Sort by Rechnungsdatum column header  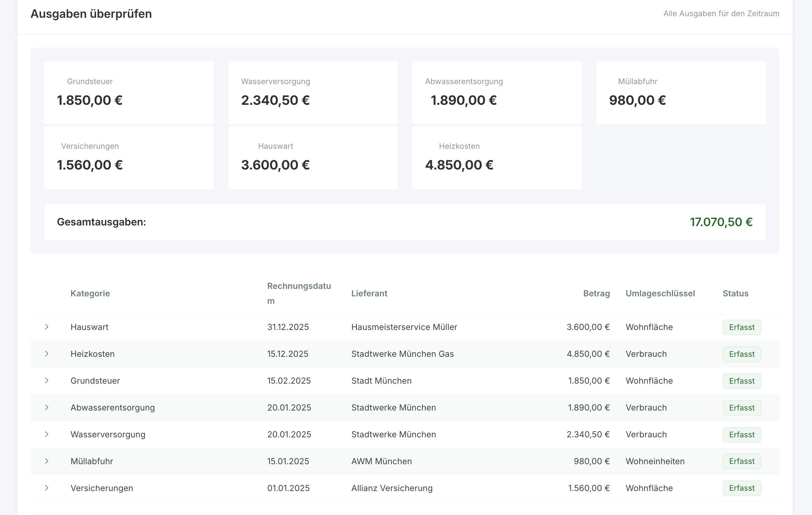click(299, 293)
